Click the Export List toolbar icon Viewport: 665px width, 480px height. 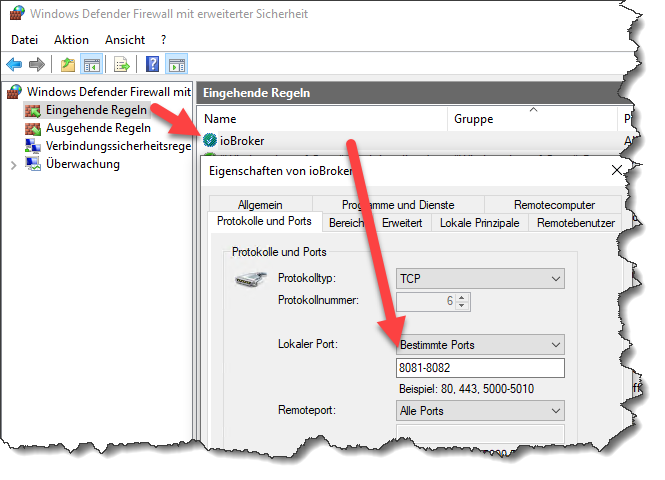click(122, 65)
